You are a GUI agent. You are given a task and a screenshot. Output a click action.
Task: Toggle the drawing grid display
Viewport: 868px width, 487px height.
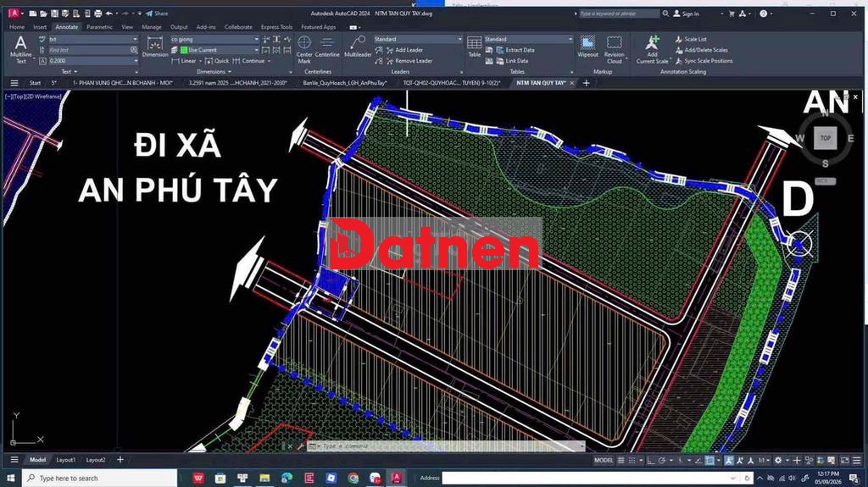tap(621, 460)
